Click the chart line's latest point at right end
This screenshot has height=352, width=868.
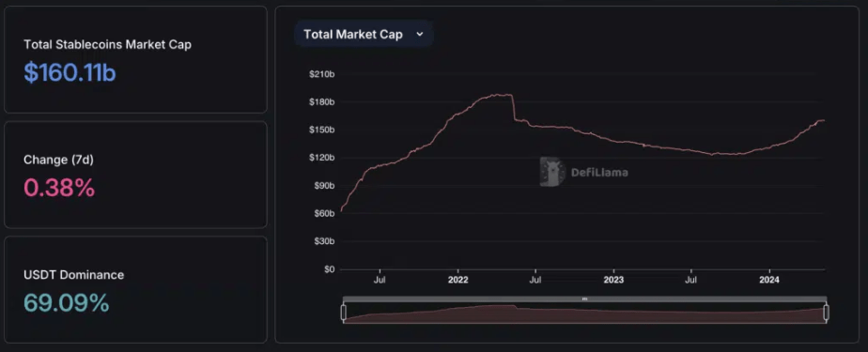point(823,120)
